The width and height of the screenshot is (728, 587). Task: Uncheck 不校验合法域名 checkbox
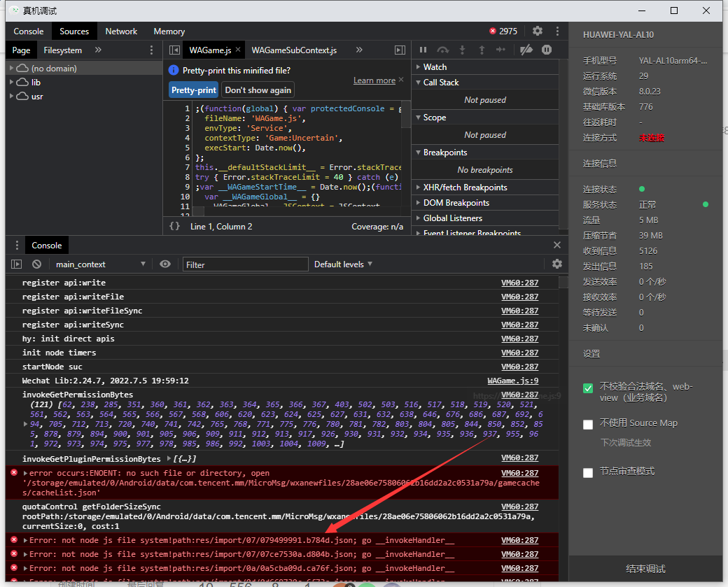(588, 388)
